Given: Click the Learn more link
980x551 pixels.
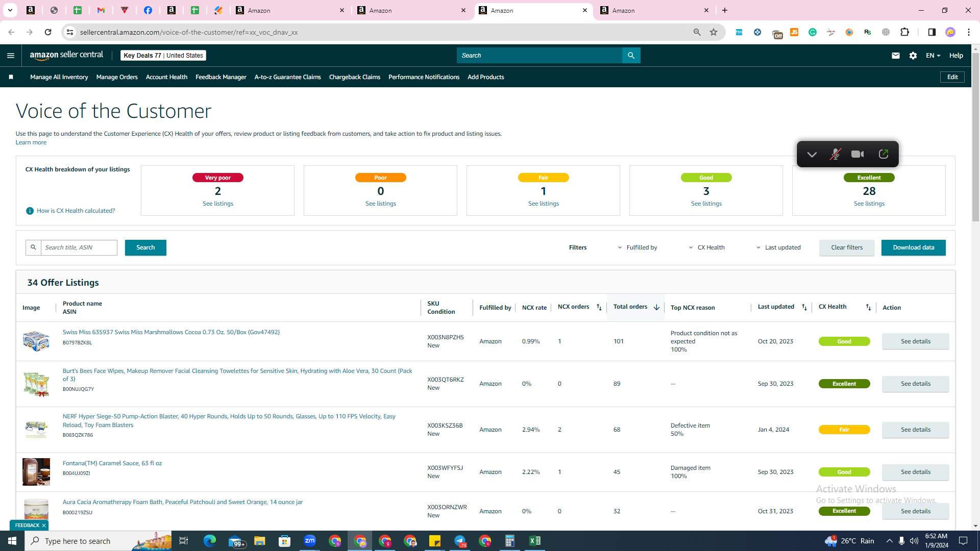Looking at the screenshot, I should tap(31, 142).
